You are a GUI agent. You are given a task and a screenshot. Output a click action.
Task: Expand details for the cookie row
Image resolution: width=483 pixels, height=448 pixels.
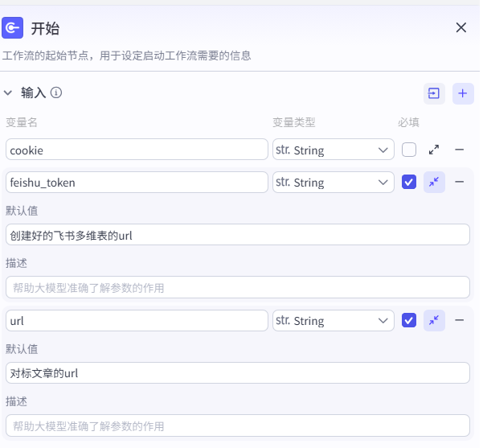coord(434,150)
